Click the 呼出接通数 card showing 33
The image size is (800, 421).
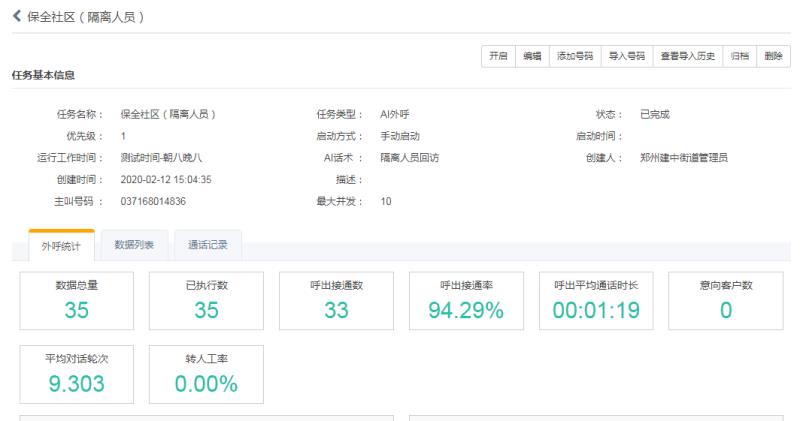pyautogui.click(x=336, y=301)
